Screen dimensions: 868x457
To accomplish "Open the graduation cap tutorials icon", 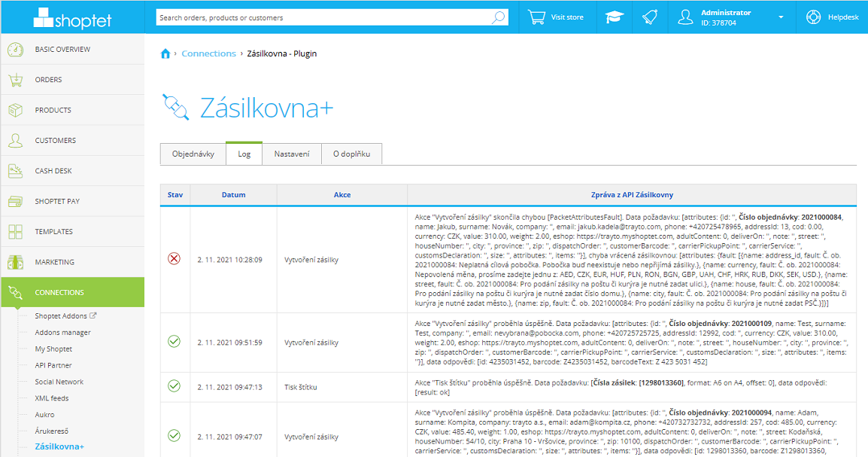I will (x=614, y=17).
